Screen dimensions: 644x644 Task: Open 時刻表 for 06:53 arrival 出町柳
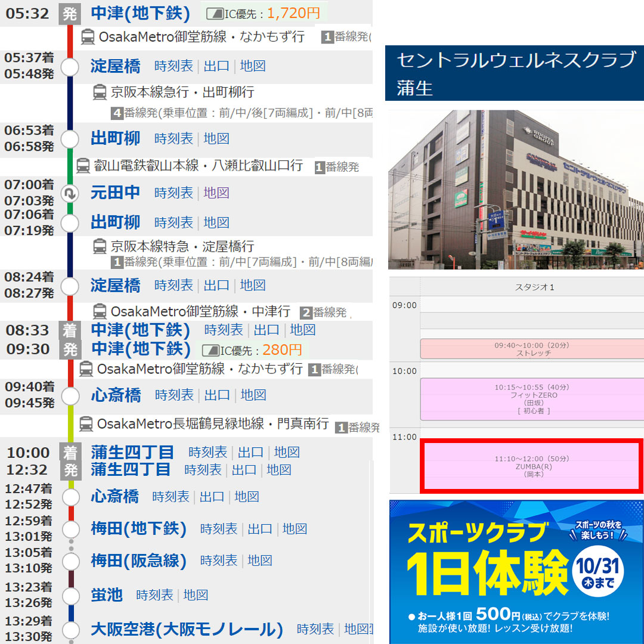[174, 139]
